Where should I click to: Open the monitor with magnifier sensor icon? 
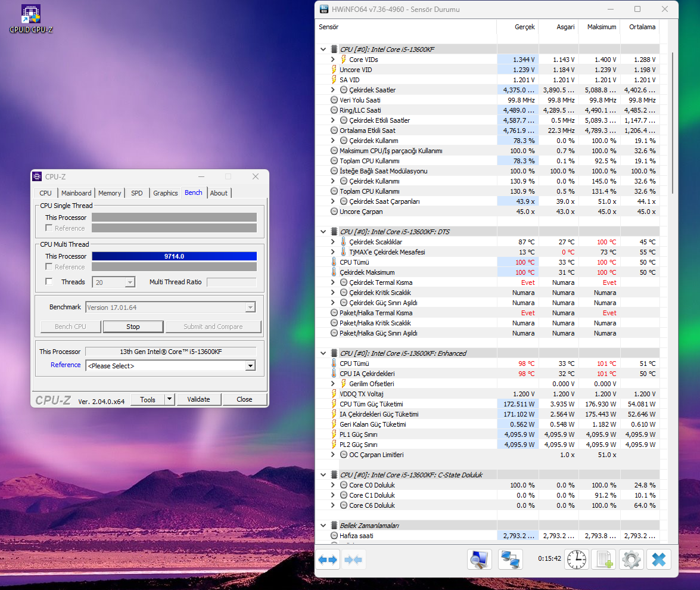point(480,559)
